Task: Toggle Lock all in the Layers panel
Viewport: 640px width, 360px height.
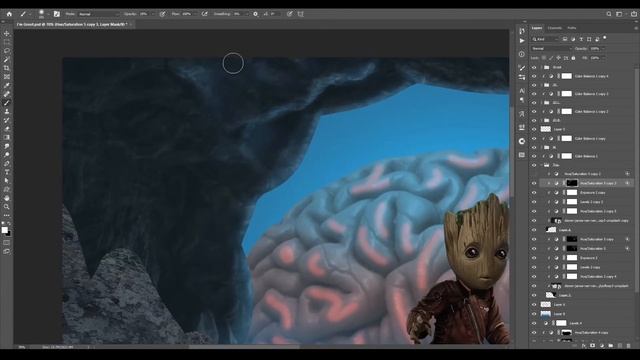Action: 573,58
